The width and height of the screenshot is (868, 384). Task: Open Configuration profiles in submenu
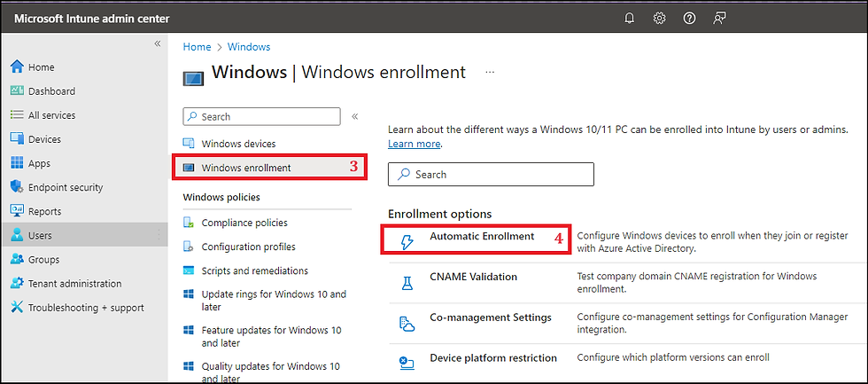[249, 247]
